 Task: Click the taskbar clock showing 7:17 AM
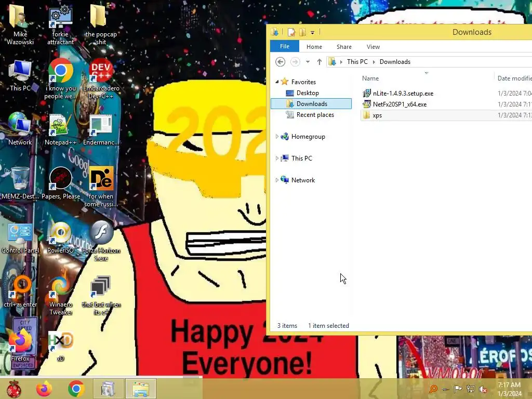click(x=509, y=389)
